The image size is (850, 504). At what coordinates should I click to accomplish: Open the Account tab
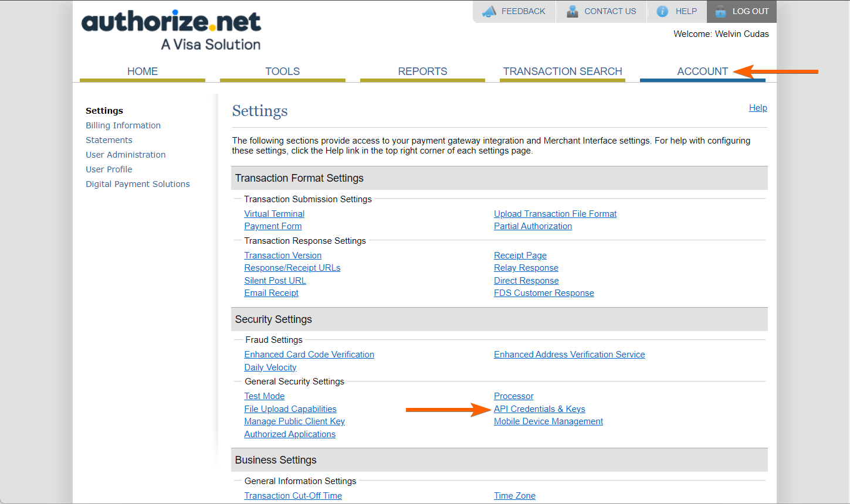coord(702,71)
